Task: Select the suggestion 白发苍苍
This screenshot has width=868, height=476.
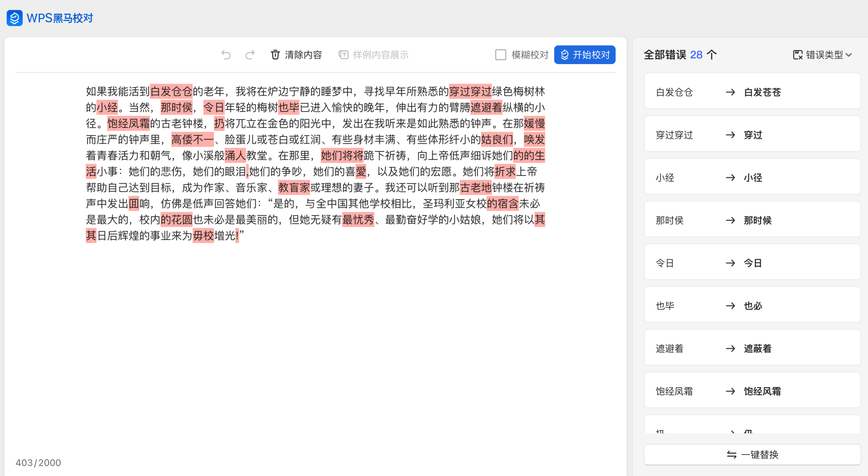Action: (762, 92)
